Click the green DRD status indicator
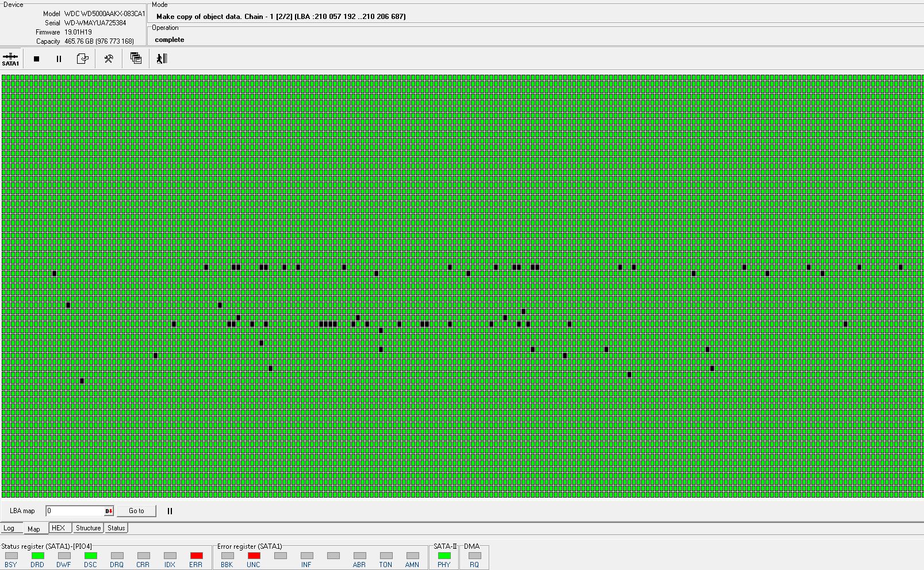924x570 pixels. (38, 556)
